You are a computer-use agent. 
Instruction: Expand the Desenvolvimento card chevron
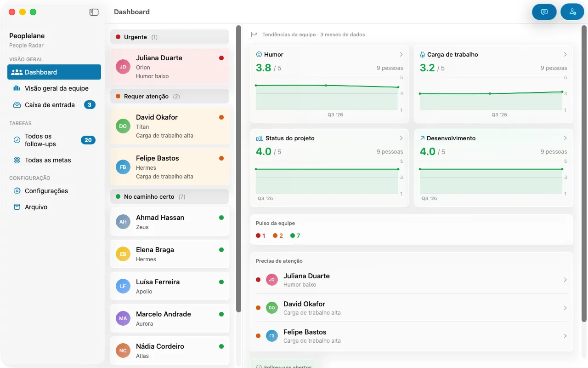(x=565, y=138)
